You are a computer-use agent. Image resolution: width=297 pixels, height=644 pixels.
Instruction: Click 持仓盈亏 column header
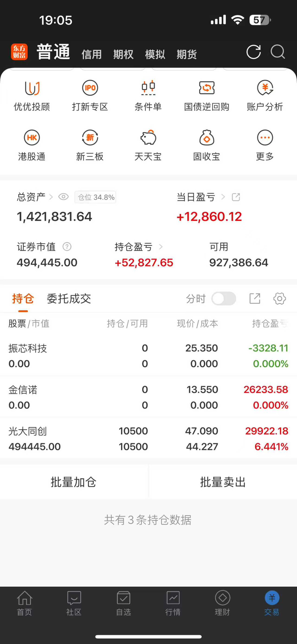click(270, 324)
